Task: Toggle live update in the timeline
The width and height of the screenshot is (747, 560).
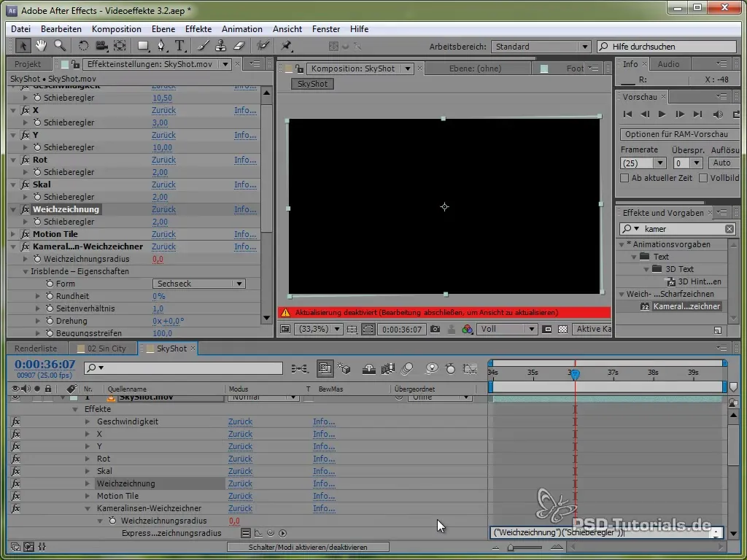Action: (x=325, y=368)
